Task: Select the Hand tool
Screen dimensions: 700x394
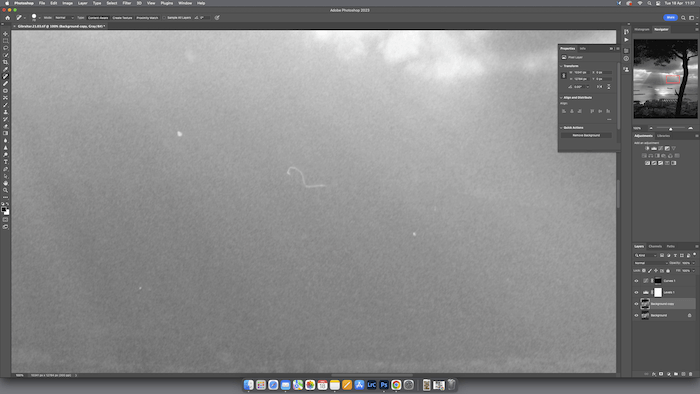Action: pos(5,183)
